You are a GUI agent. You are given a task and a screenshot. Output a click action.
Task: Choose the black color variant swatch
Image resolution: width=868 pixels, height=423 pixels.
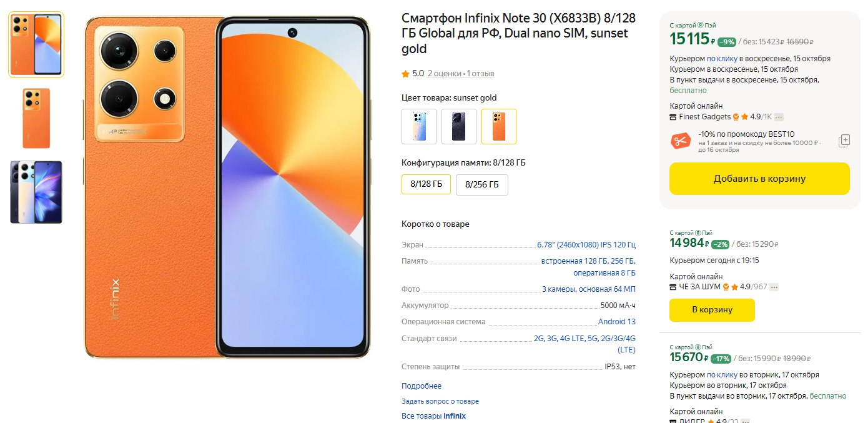(459, 126)
